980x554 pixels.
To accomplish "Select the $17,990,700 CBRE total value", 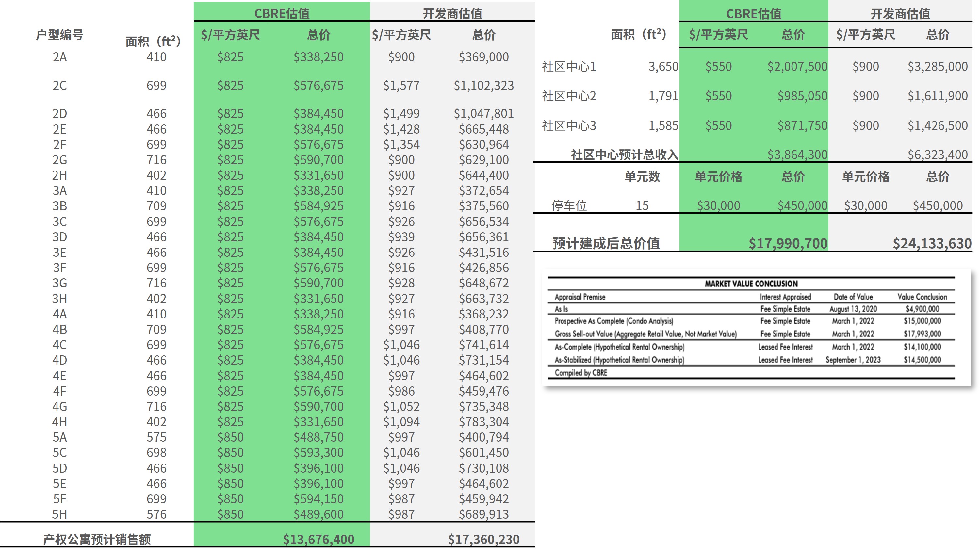I will tap(788, 243).
